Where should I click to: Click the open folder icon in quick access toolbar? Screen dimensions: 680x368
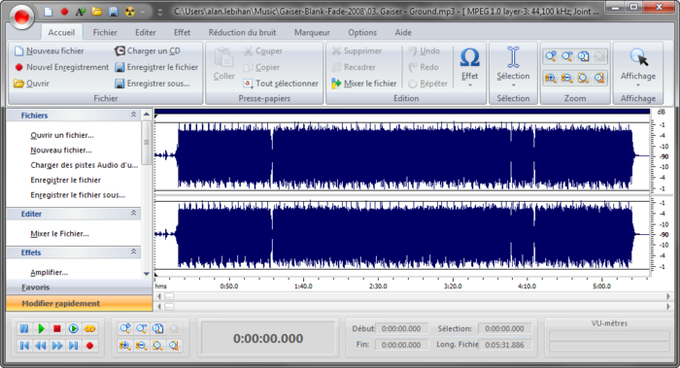click(x=97, y=12)
